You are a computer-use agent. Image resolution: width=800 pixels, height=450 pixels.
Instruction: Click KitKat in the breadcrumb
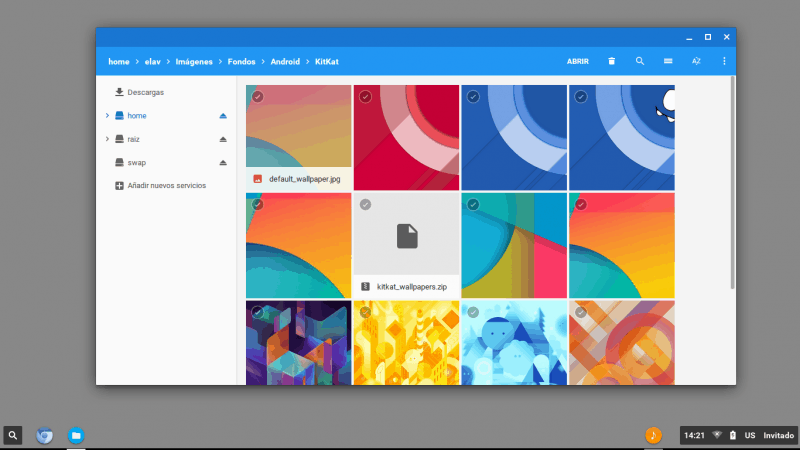pos(327,62)
